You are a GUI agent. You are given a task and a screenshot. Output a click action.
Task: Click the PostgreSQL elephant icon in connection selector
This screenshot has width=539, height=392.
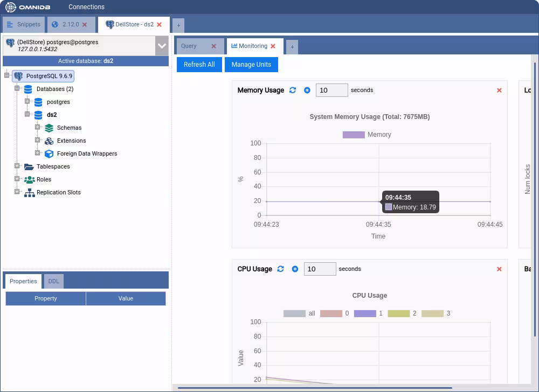(10, 43)
